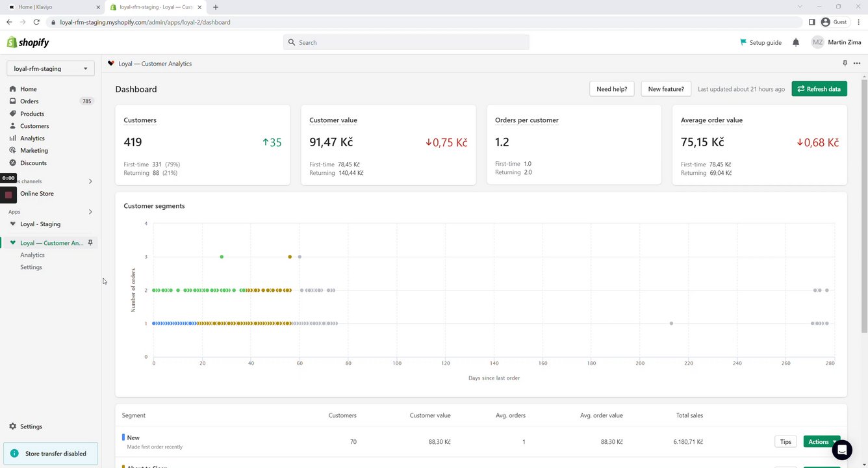Close the Home | Klaviyo tab
Viewport: 868px width, 468px height.
97,7
